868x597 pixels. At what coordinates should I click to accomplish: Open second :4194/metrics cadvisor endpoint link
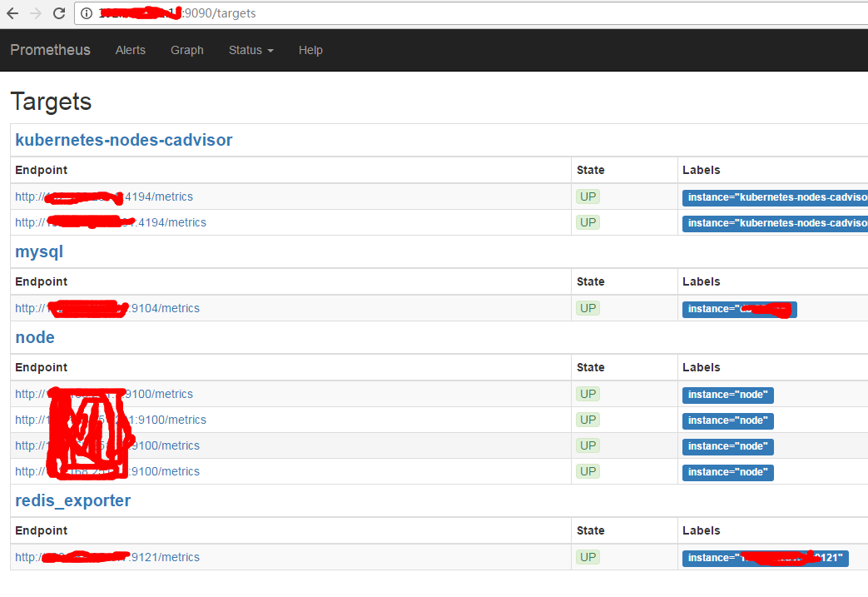point(111,222)
